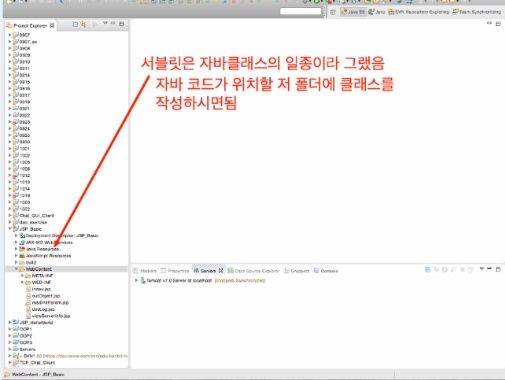
Task: Click the Servers project folder icon
Action: click(15, 349)
